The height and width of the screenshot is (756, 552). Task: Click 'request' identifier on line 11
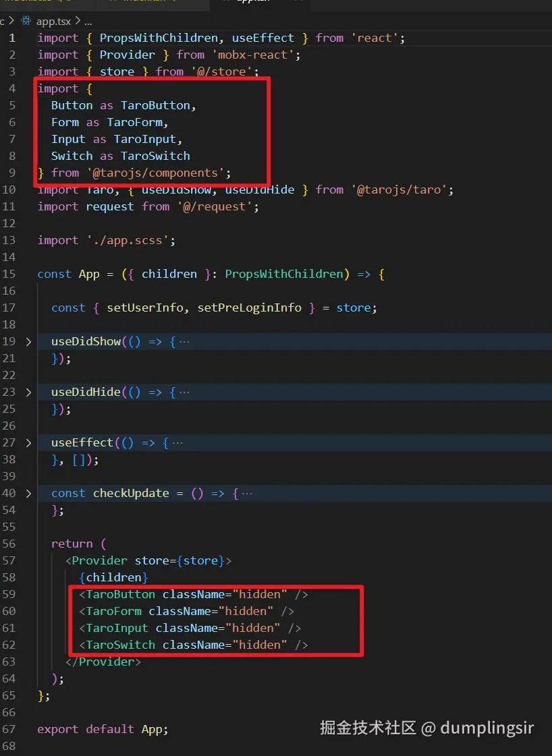click(x=110, y=207)
